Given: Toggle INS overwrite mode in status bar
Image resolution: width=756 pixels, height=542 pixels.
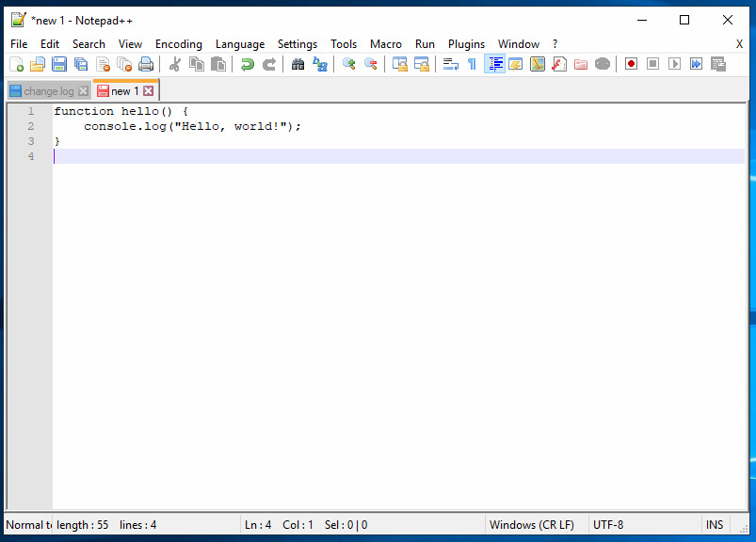Looking at the screenshot, I should (715, 524).
